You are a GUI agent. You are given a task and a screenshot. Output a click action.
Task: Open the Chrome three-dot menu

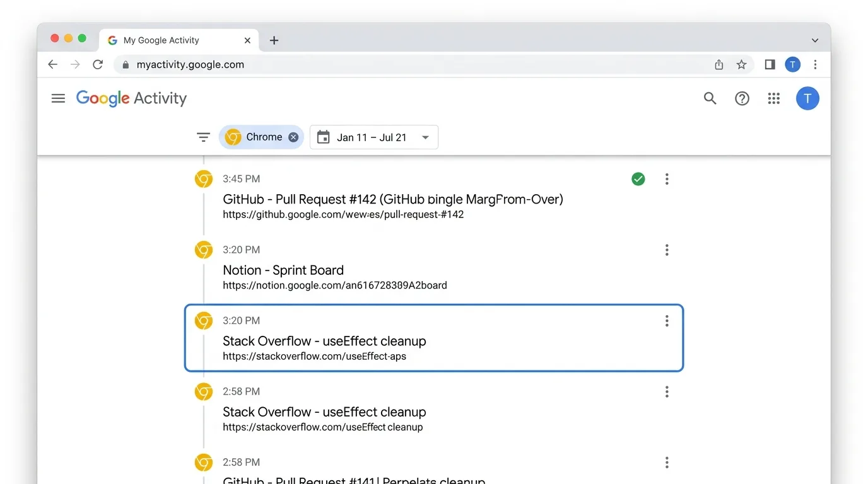click(x=816, y=64)
